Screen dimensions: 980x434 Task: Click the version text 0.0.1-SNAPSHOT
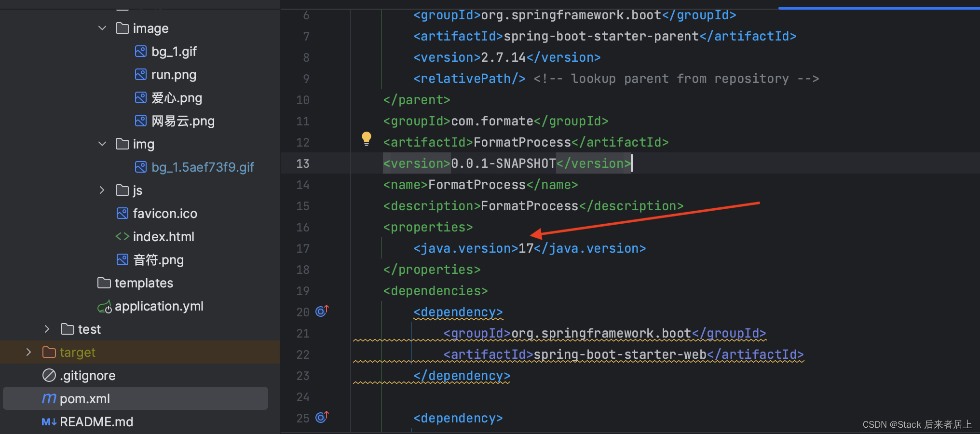point(504,163)
